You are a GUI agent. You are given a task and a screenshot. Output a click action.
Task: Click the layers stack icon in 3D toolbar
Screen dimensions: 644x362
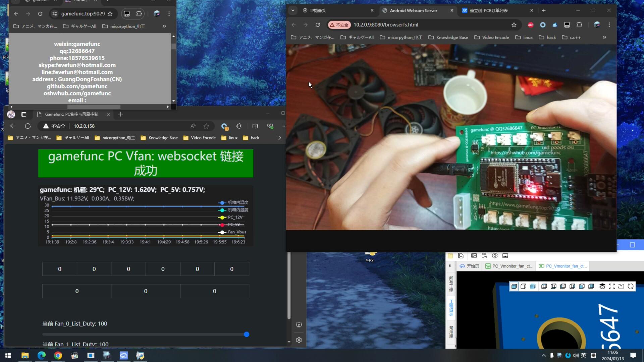pyautogui.click(x=602, y=286)
